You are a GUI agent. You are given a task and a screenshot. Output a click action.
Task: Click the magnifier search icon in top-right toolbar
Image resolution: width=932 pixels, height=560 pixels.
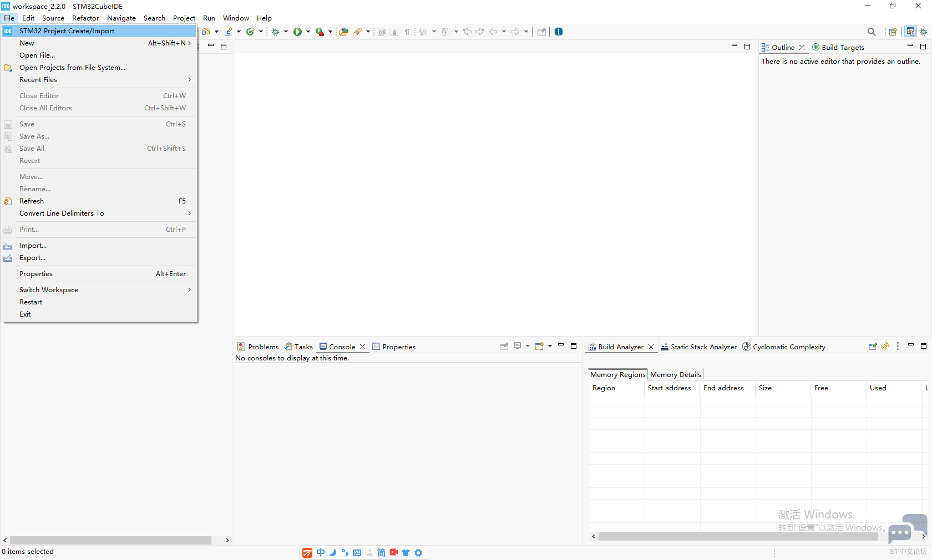[872, 32]
